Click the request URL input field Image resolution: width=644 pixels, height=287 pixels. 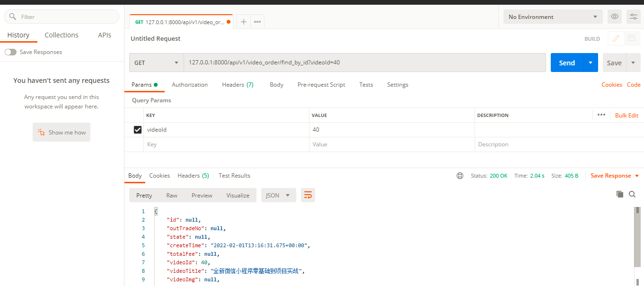tap(364, 63)
